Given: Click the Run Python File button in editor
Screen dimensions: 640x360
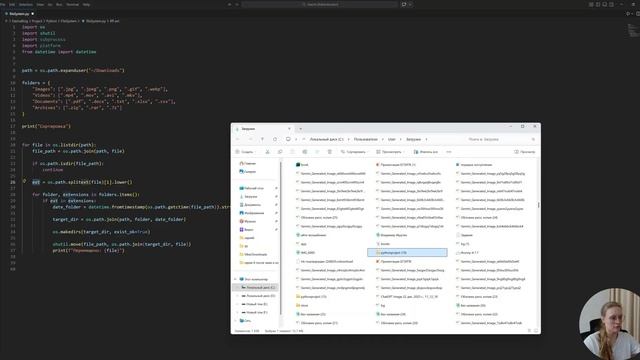Looking at the screenshot, I should pos(628,13).
